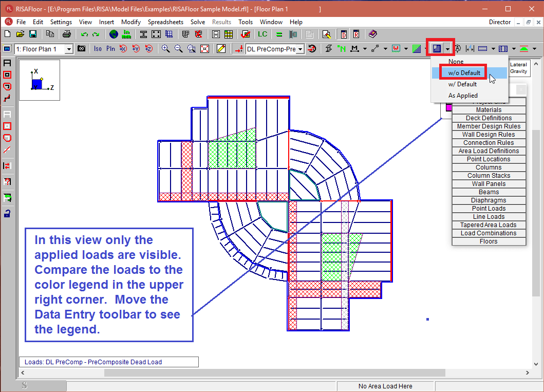The height and width of the screenshot is (392, 544).
Task: Click the full model view zoom icon
Action: pos(204,49)
